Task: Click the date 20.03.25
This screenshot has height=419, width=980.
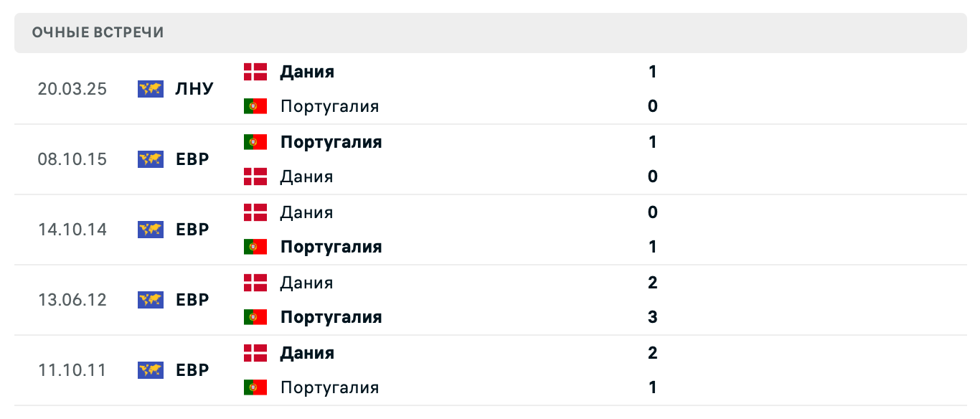Action: 72,89
